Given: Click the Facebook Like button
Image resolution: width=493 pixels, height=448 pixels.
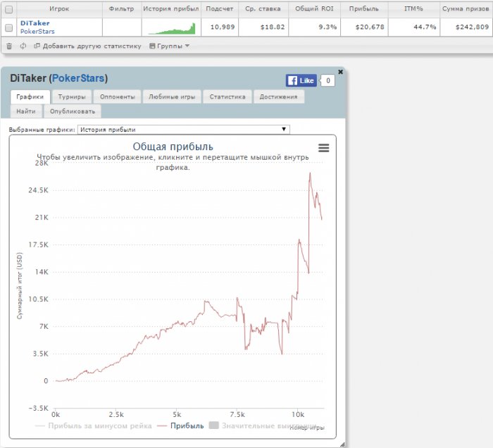Looking at the screenshot, I should 301,80.
